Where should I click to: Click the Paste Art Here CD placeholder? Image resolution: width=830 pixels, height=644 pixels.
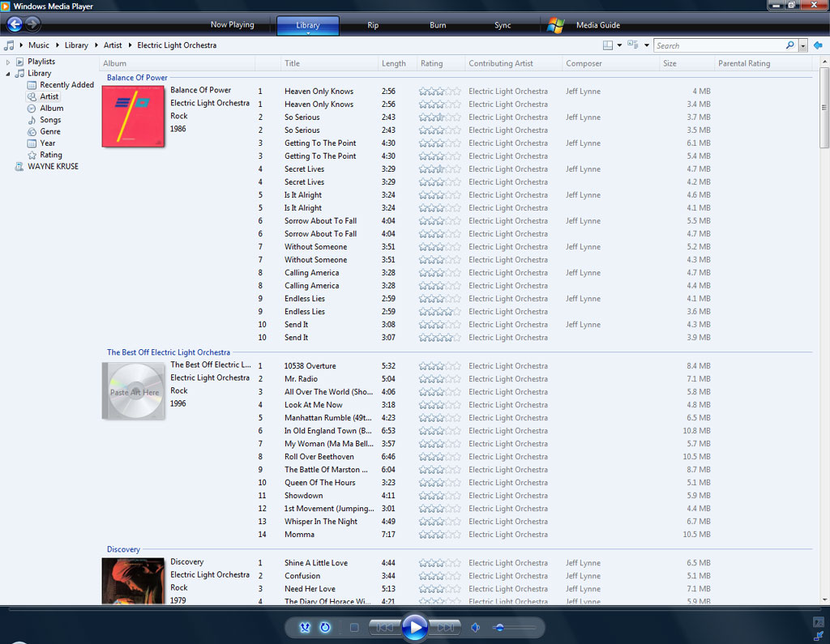134,391
